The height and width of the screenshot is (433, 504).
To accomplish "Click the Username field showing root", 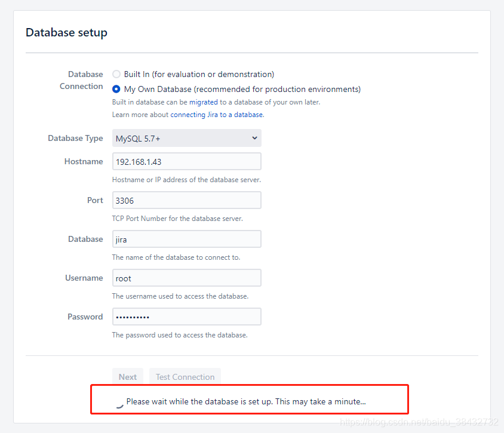I will click(186, 277).
